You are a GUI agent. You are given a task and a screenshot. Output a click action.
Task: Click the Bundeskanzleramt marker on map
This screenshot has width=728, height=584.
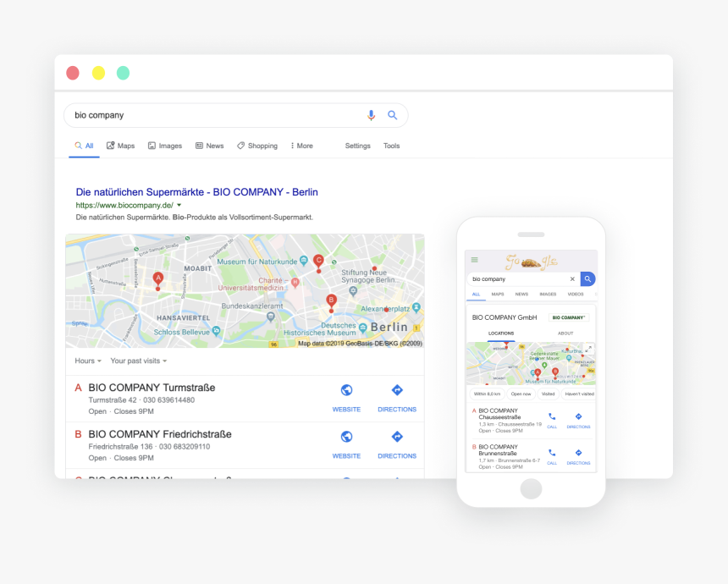tap(271, 317)
